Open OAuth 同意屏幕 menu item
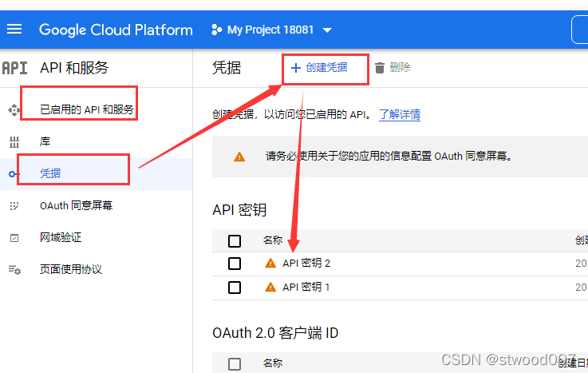 (x=76, y=205)
